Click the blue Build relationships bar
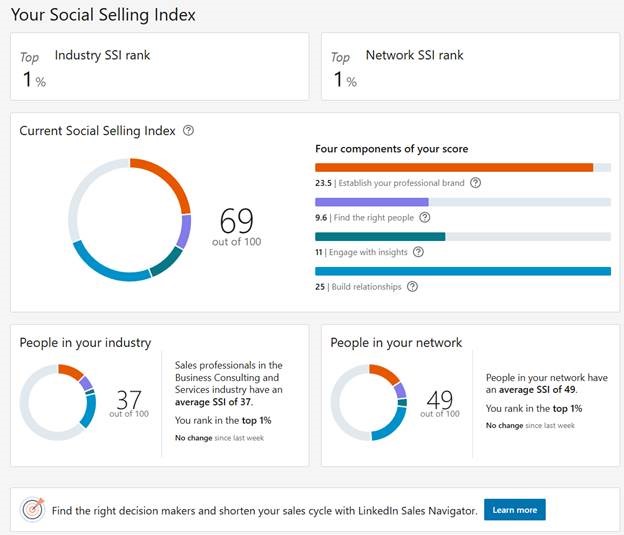Viewport: 624px width, 535px height. 463,271
